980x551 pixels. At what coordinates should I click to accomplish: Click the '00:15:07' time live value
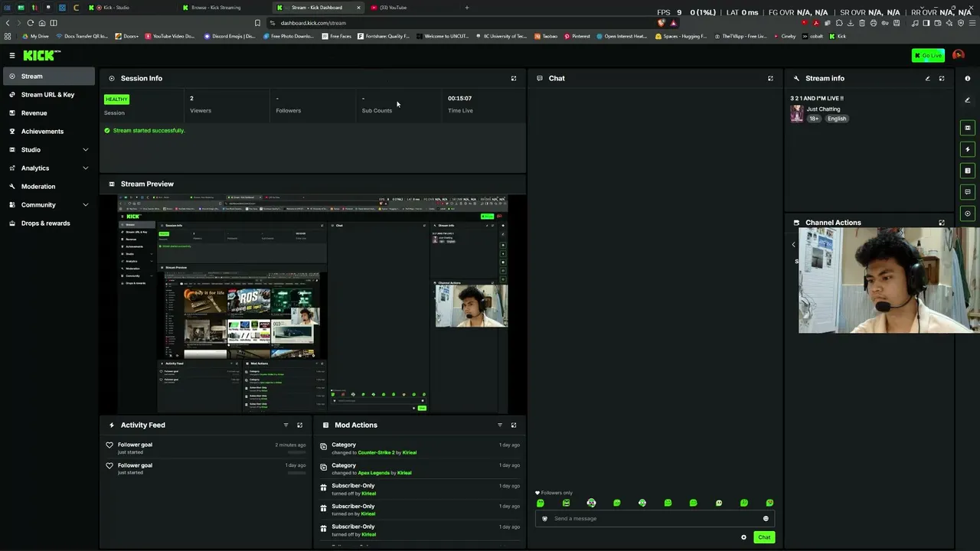pyautogui.click(x=459, y=98)
